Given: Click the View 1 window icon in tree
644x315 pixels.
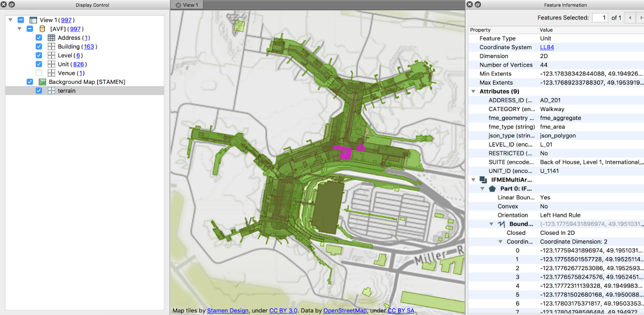Looking at the screenshot, I should [33, 20].
